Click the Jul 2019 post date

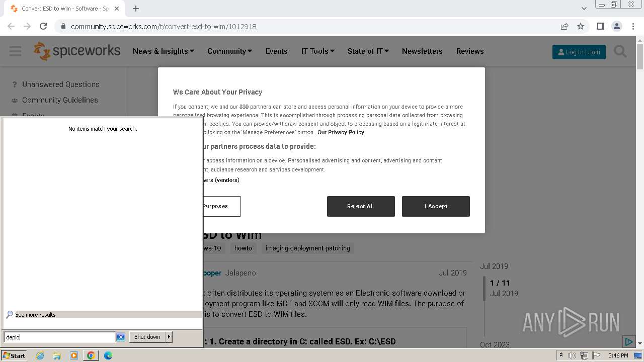pos(453,273)
